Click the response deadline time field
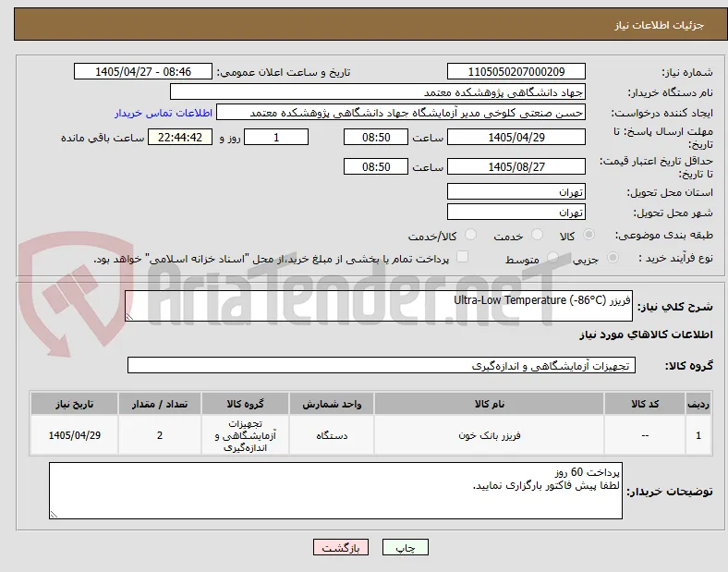Screen dimensions: 728x572 click(x=376, y=137)
